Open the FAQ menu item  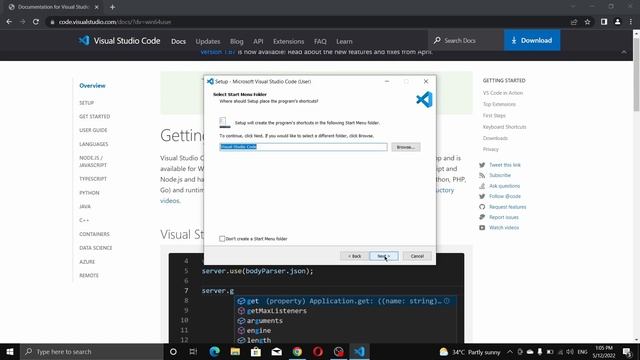point(320,41)
